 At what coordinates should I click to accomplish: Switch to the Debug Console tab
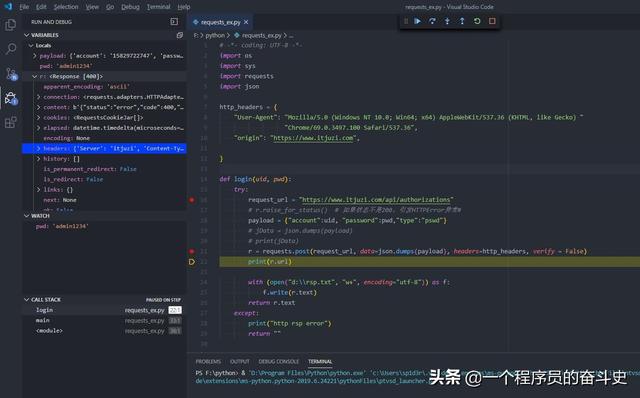[x=279, y=362]
